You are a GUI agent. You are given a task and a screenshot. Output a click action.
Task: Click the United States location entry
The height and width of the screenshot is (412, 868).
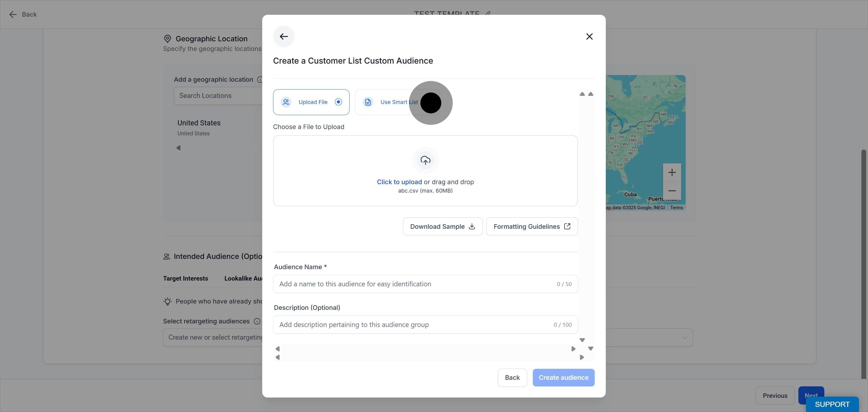pos(199,127)
